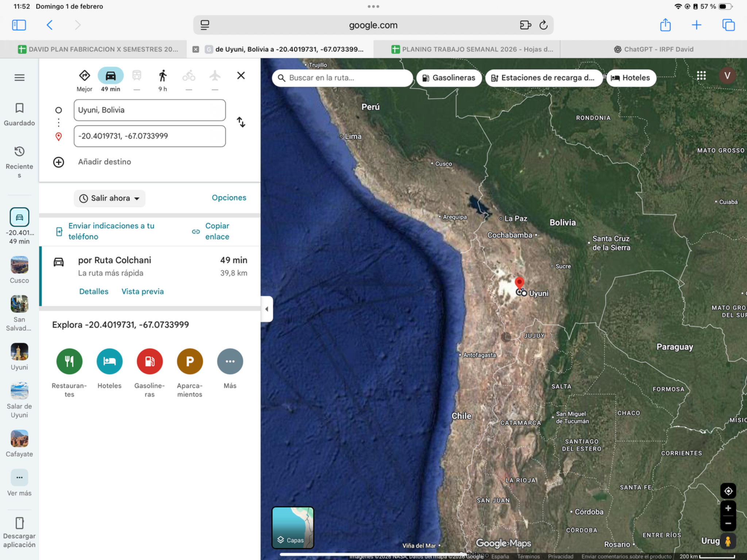Zoom in with the plus button
Viewport: 747px width, 560px height.
click(x=728, y=508)
